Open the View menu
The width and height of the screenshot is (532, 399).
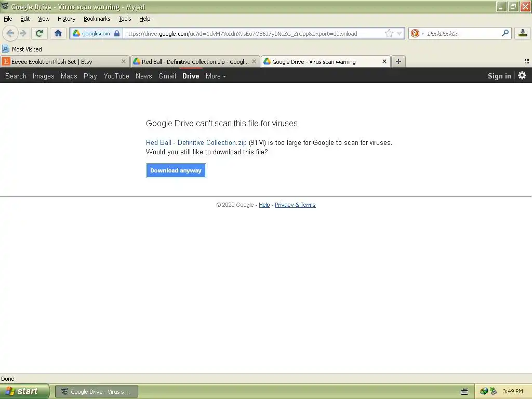tap(44, 19)
